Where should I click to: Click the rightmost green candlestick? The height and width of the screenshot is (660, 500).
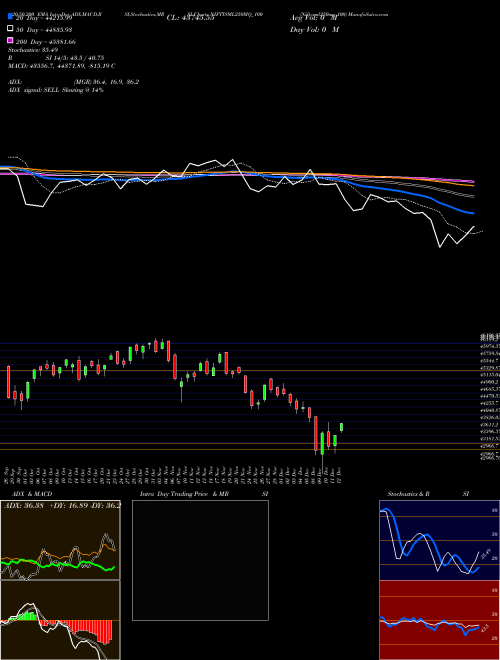341,427
